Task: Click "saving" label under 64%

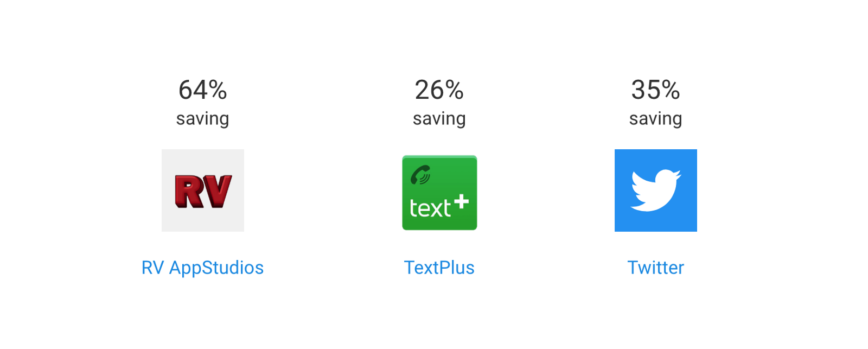Action: pos(202,118)
